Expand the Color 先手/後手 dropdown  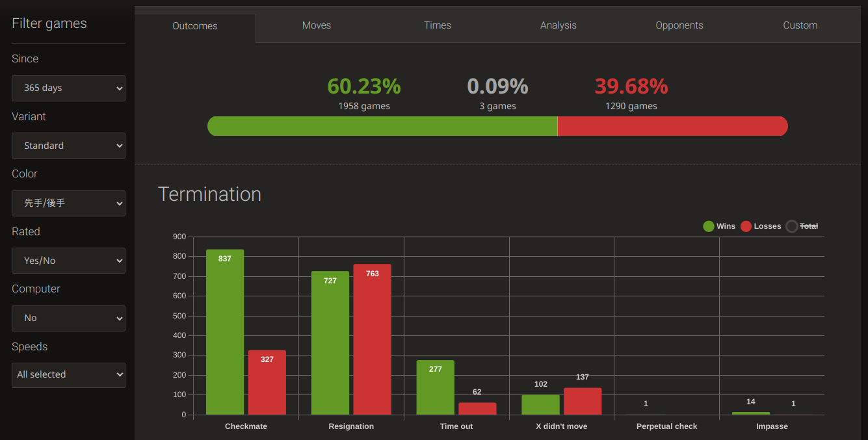(x=68, y=203)
